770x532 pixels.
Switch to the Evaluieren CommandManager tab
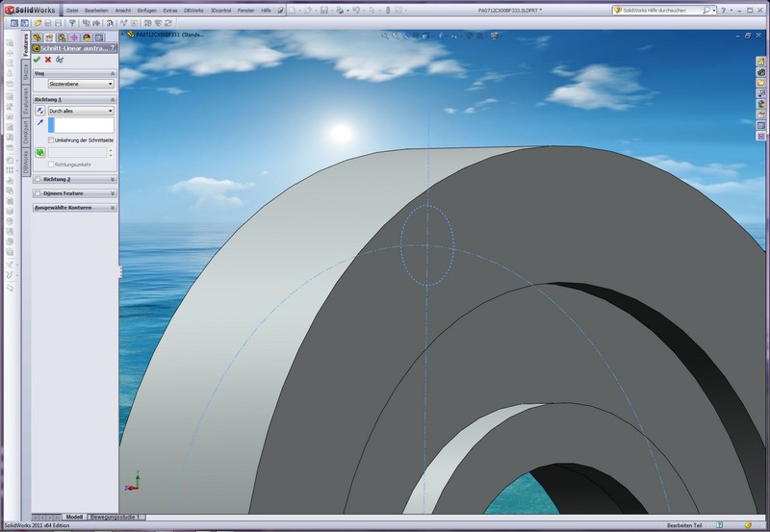pyautogui.click(x=26, y=101)
